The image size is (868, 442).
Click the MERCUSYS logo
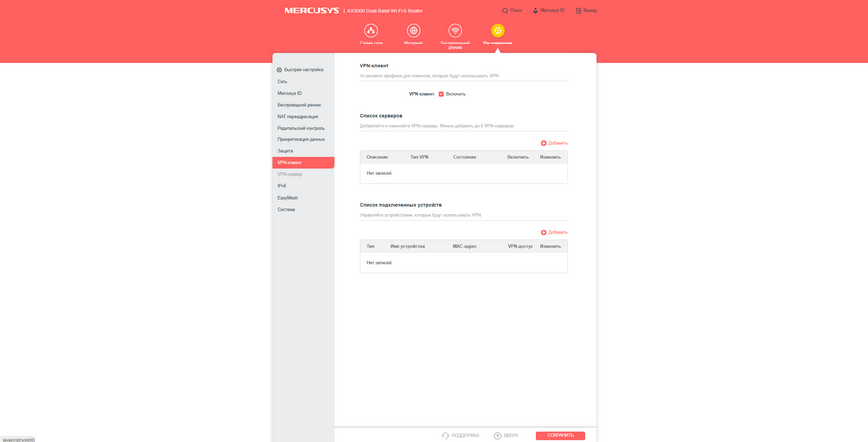click(x=312, y=11)
